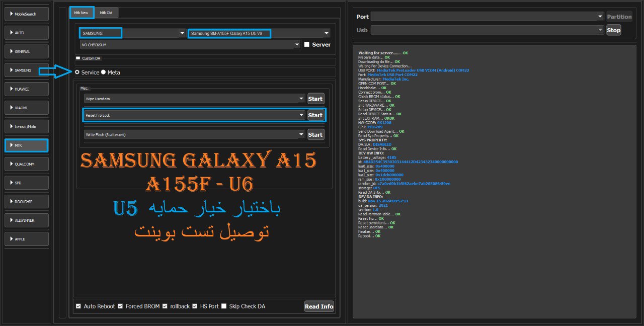The width and height of the screenshot is (644, 326).
Task: Open the SAMSUNG brand dropdown
Action: coord(133,33)
